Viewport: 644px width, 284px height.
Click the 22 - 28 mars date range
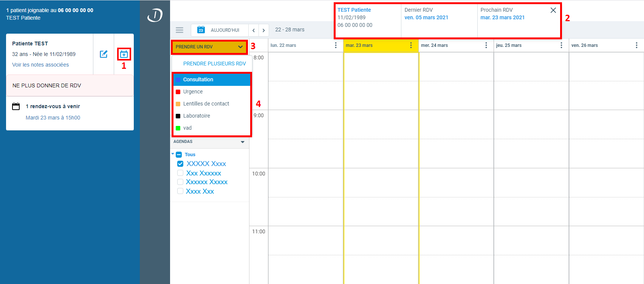[x=290, y=29]
